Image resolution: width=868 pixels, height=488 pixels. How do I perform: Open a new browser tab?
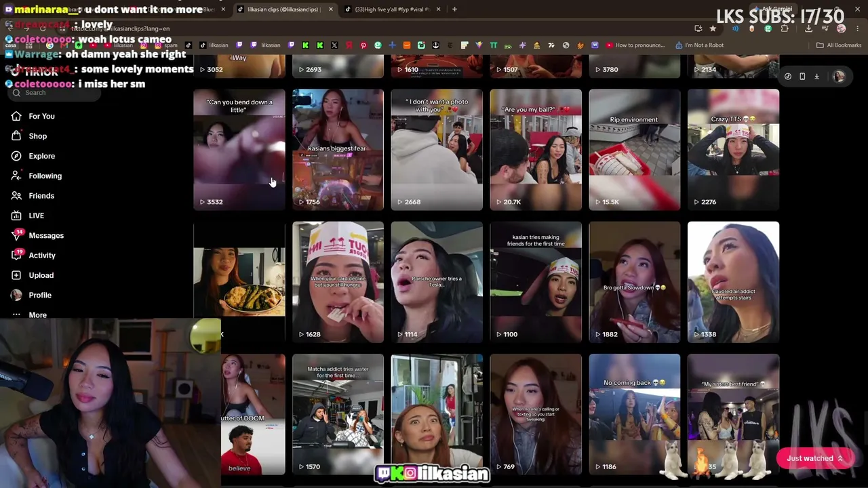click(x=454, y=9)
